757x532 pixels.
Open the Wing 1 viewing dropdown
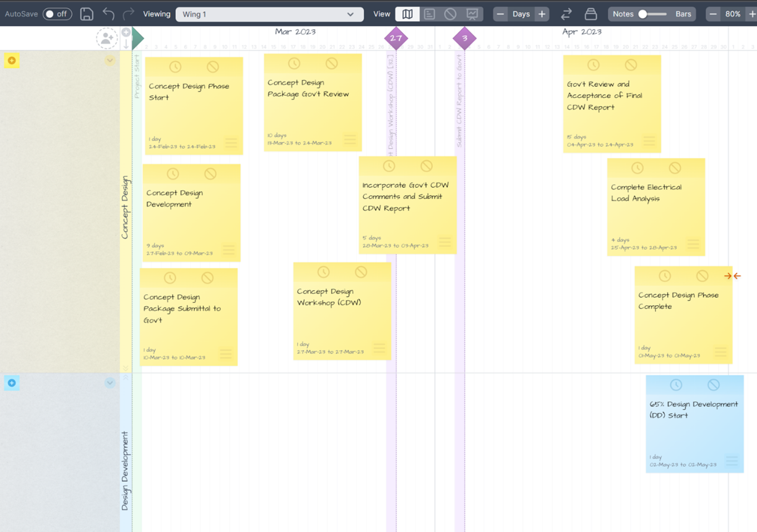tap(269, 13)
